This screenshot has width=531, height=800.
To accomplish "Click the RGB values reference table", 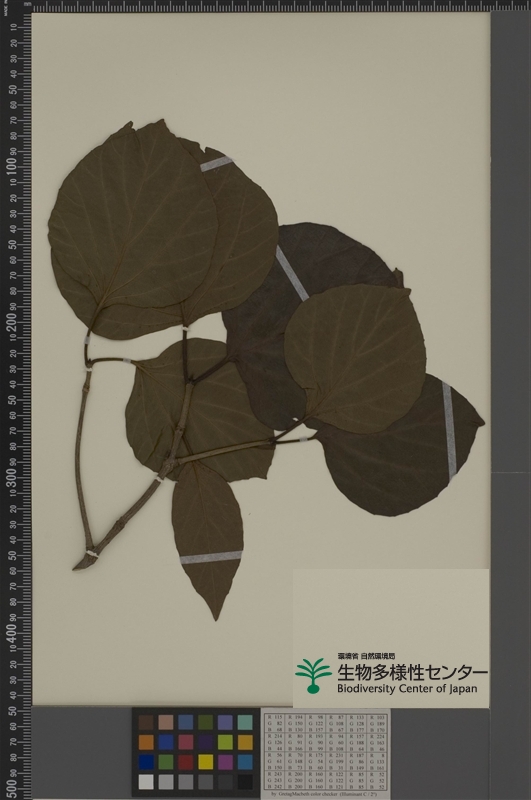I will 325,753.
